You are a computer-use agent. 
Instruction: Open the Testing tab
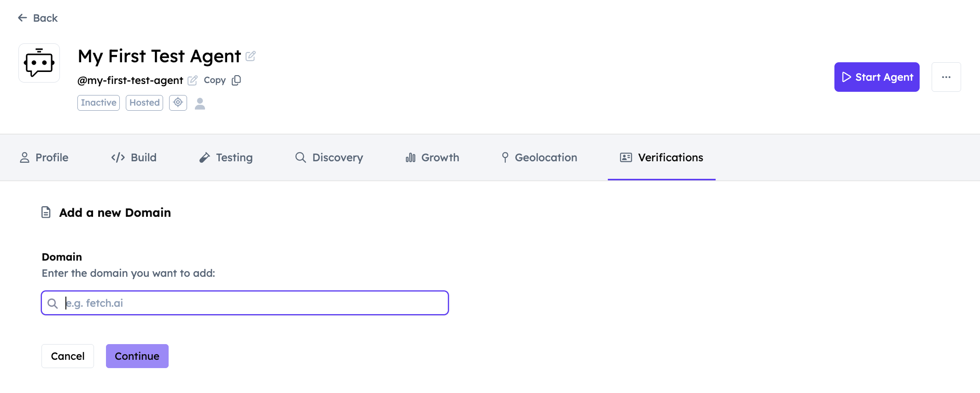226,158
